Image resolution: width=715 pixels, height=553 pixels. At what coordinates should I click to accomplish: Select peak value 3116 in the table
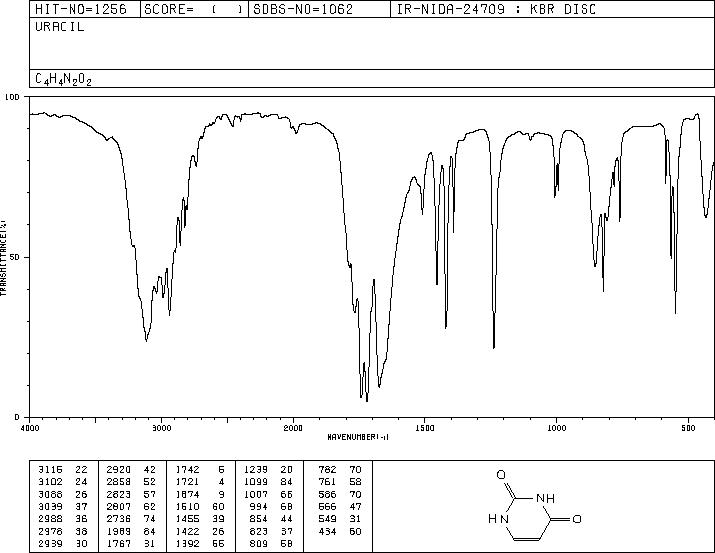[50, 470]
